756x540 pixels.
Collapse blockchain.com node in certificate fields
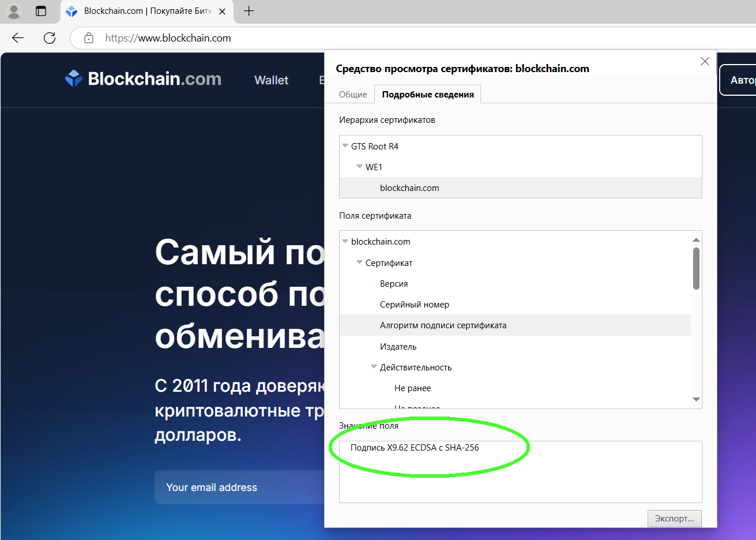click(x=345, y=241)
